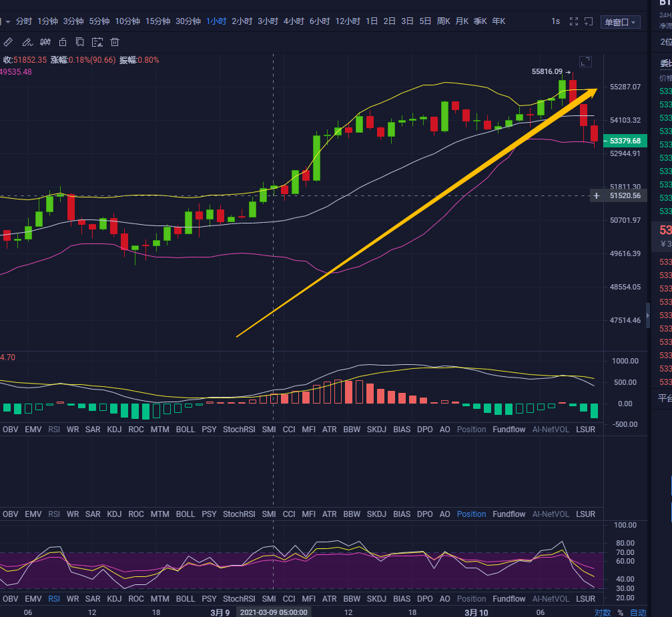Viewport: 672px width, 617px height.
Task: Click the 2021-03-09 05:00:00 time label
Action: 274,612
